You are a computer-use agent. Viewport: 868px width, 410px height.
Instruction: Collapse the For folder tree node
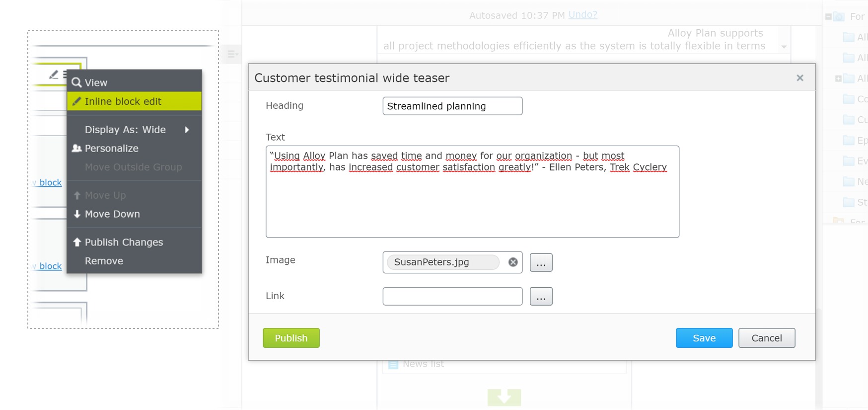point(828,17)
